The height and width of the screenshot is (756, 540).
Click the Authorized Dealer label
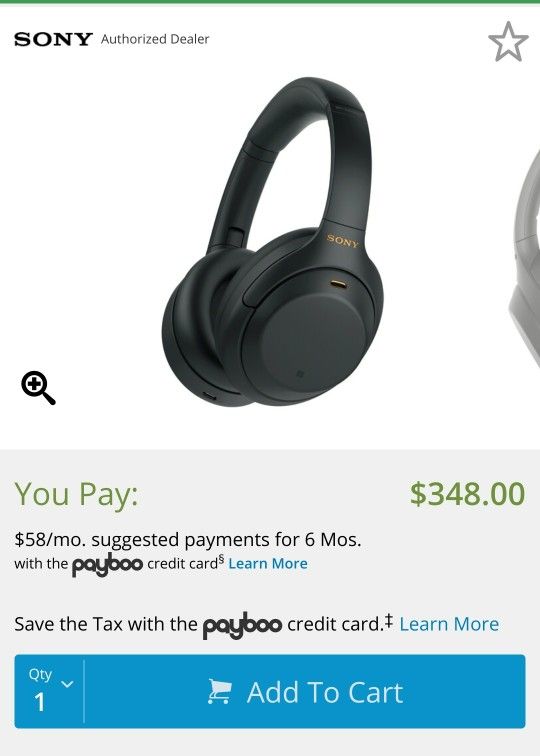click(155, 39)
